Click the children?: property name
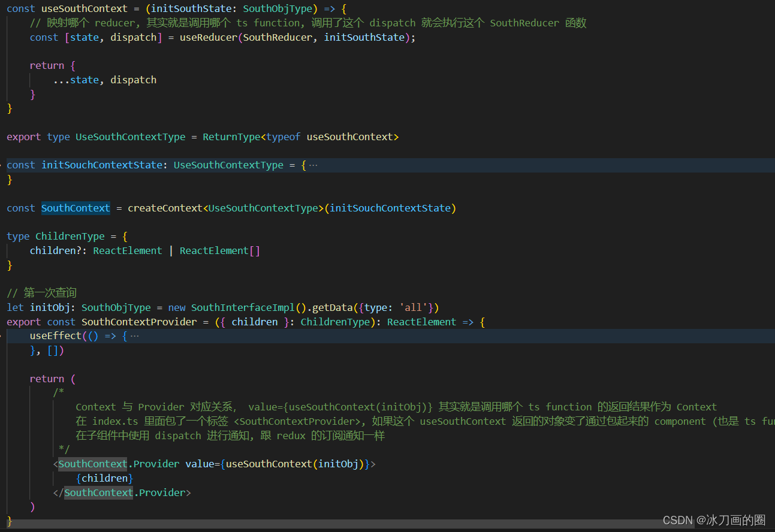 click(58, 250)
